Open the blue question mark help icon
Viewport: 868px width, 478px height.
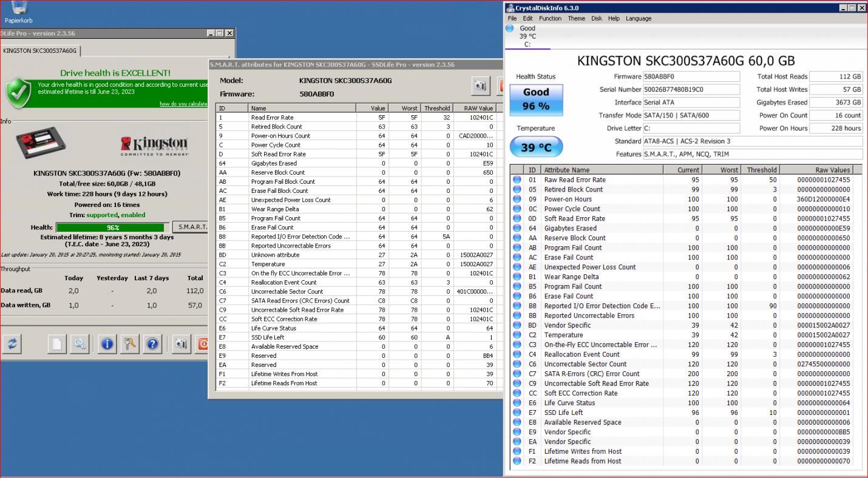pyautogui.click(x=152, y=344)
